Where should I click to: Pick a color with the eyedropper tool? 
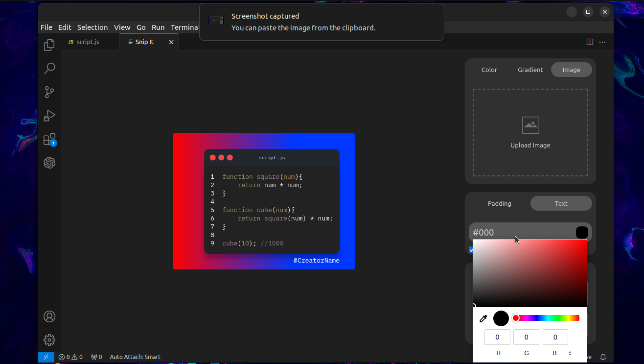pos(483,318)
